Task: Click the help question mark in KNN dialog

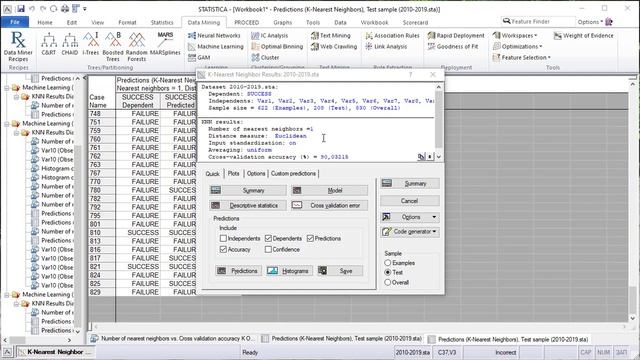Action: [411, 74]
